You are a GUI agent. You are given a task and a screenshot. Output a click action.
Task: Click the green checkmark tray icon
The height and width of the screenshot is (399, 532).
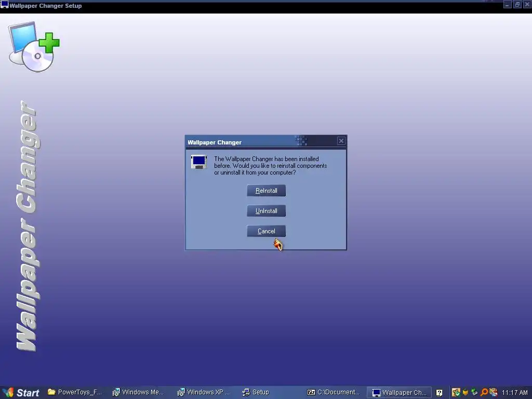[x=456, y=393]
